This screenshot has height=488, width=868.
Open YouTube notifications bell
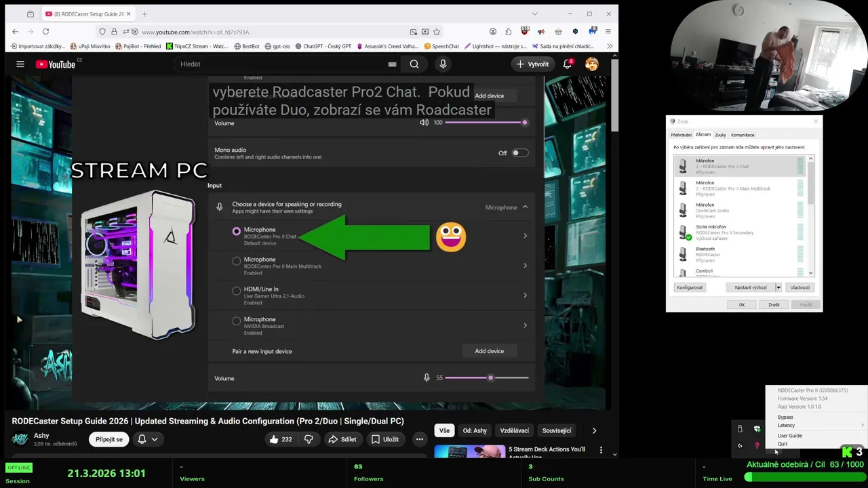point(568,64)
